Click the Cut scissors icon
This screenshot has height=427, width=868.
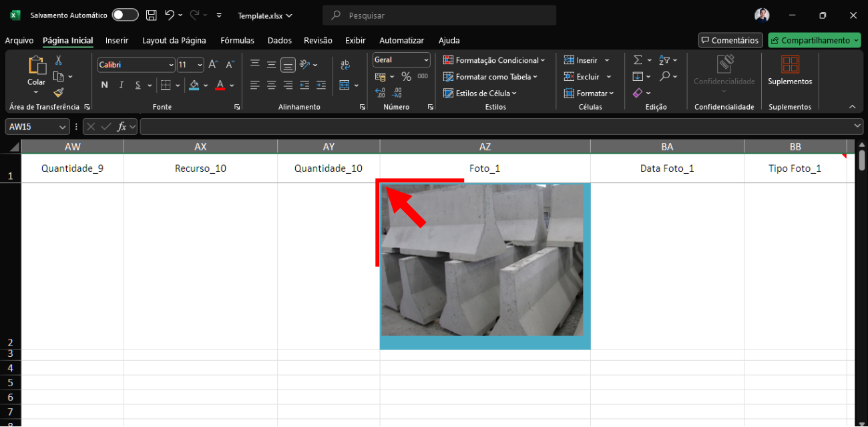59,61
